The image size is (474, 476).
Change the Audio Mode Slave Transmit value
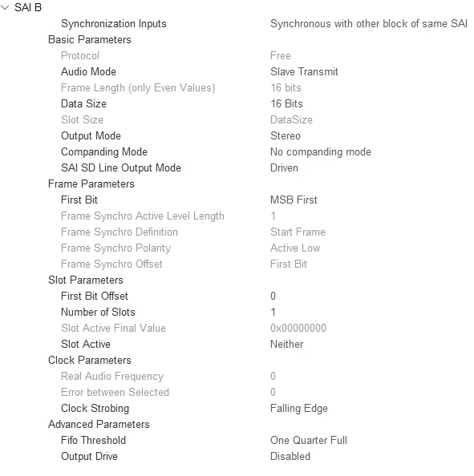[304, 71]
